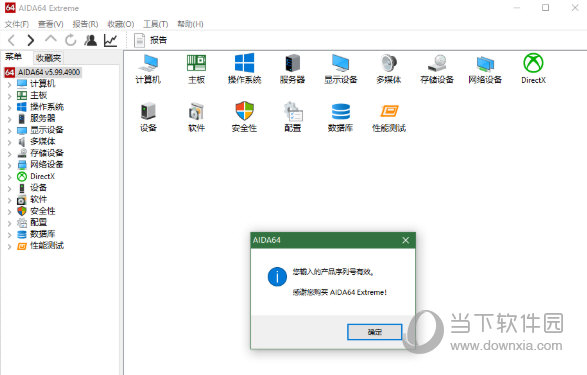Open the DirectX Xbox icon in main panel
This screenshot has width=587, height=375.
(x=533, y=69)
